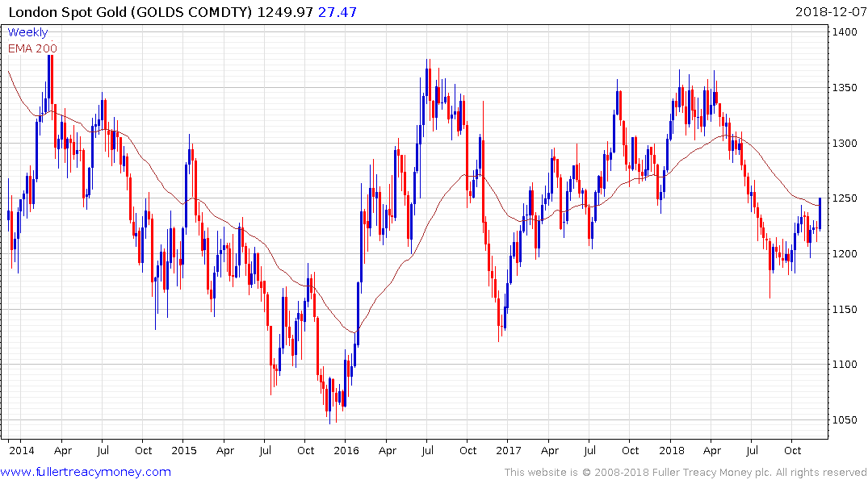
Task: Select the 2017 year axis label
Action: pos(508,450)
